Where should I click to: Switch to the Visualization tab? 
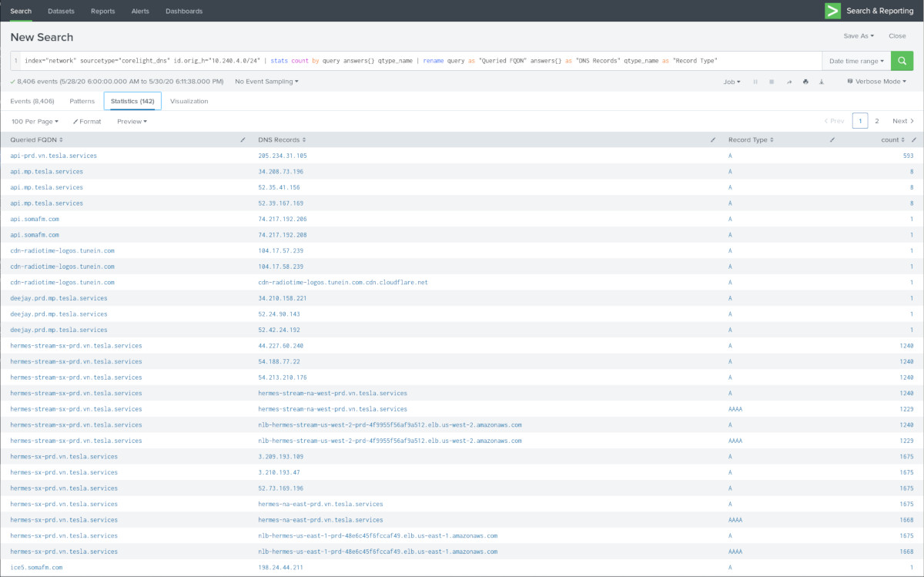click(x=189, y=101)
